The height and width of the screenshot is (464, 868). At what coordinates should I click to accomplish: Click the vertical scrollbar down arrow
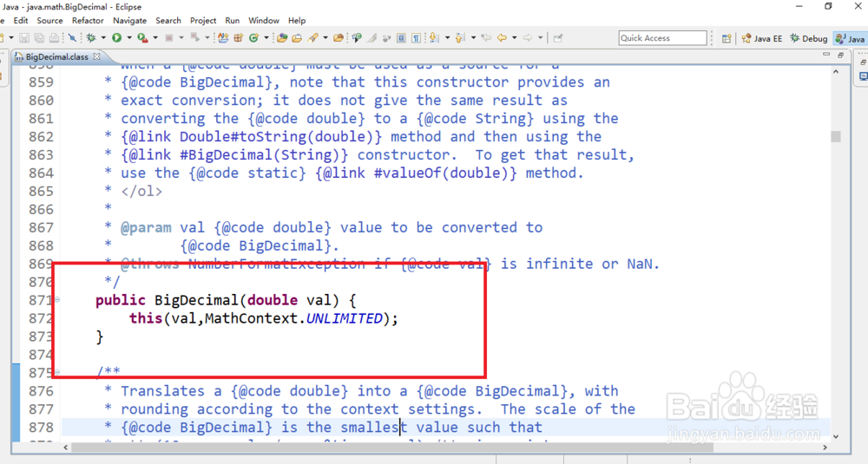[836, 436]
